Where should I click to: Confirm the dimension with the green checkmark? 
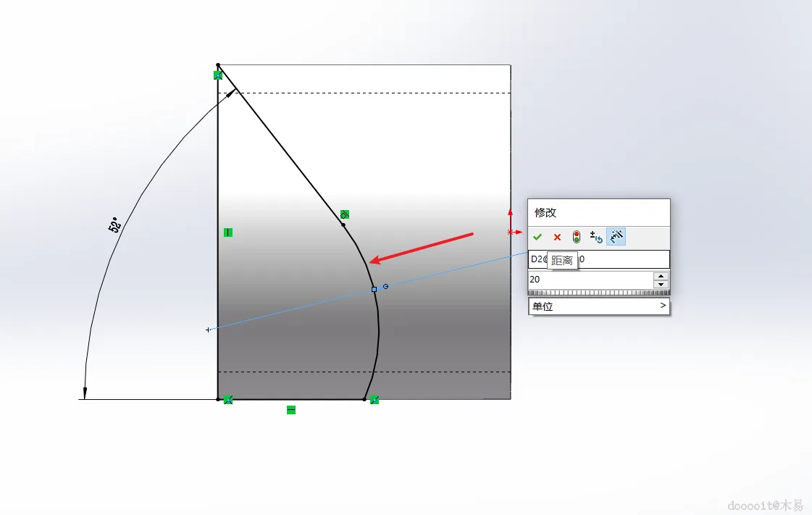[x=537, y=237]
